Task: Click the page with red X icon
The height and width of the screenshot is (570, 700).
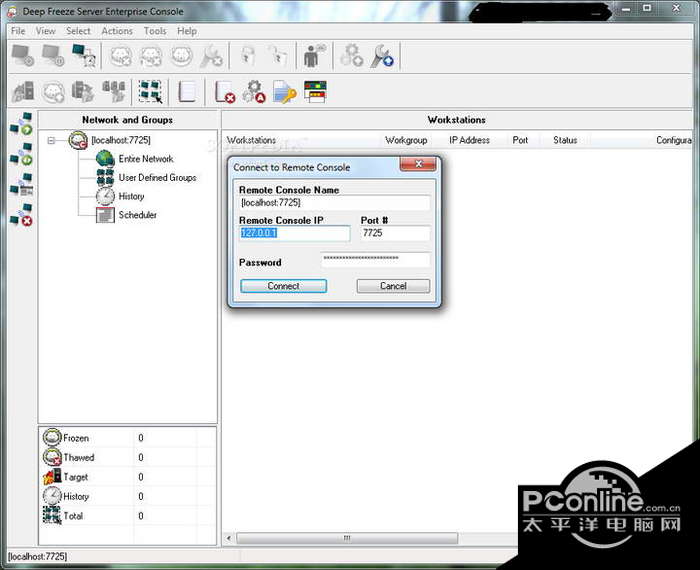Action: [225, 92]
